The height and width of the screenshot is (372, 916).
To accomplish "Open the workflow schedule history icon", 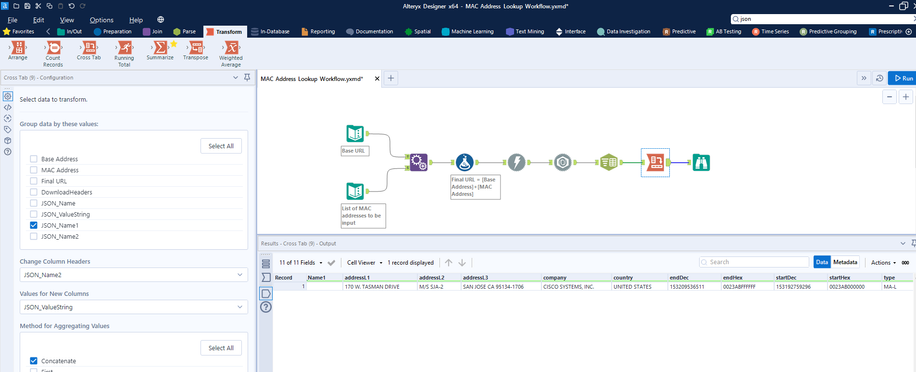I will pyautogui.click(x=879, y=78).
